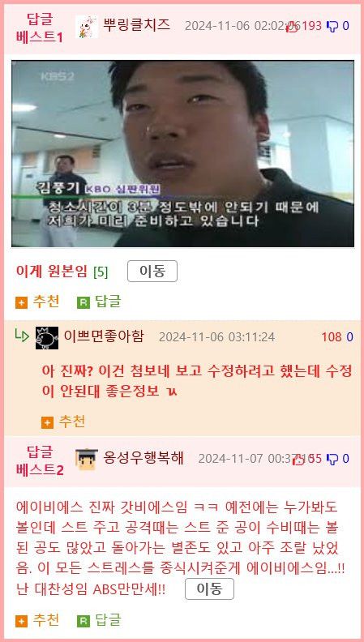The height and width of the screenshot is (642, 364).
Task: Click green R 답글 icon under first comment
Action: pos(84,303)
